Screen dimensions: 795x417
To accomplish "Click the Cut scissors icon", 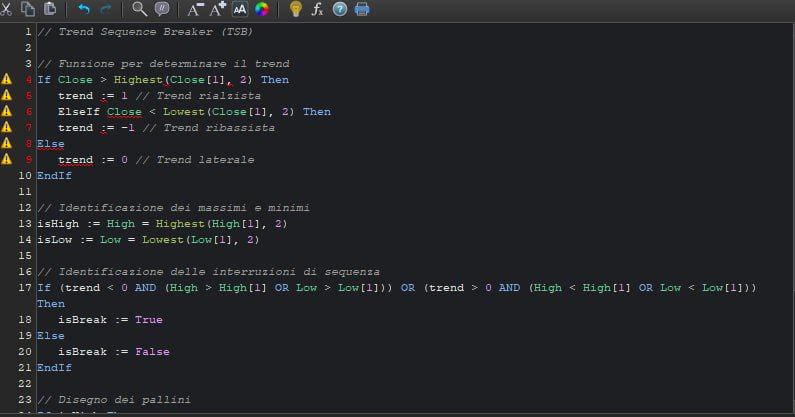I will pos(7,10).
